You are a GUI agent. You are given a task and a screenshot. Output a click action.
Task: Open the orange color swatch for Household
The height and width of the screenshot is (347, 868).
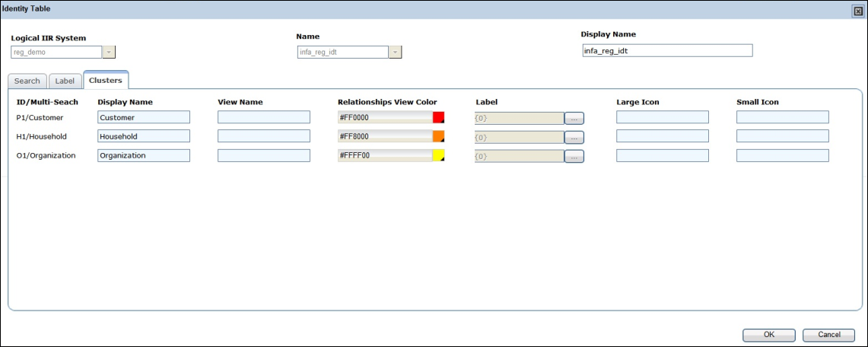pyautogui.click(x=438, y=136)
